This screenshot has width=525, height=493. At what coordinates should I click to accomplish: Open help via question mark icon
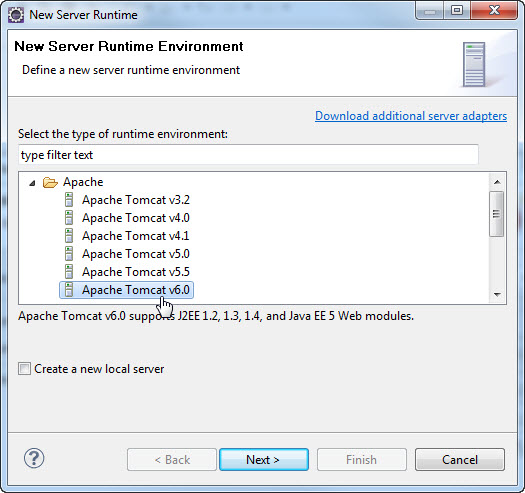pos(34,458)
